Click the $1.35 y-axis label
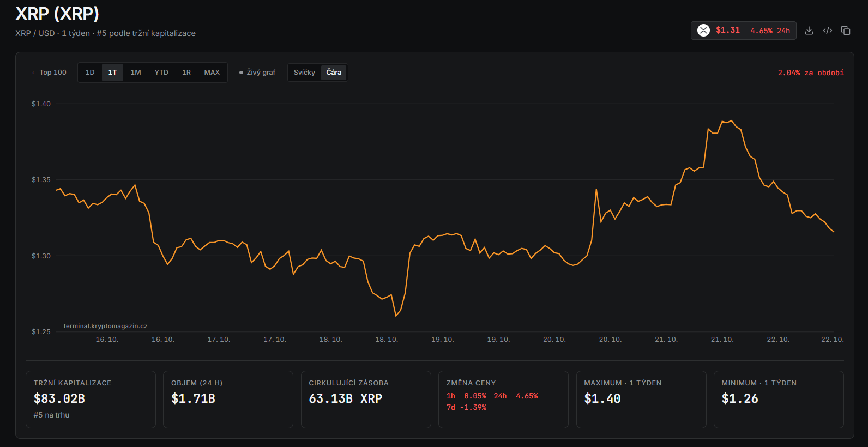 click(41, 180)
